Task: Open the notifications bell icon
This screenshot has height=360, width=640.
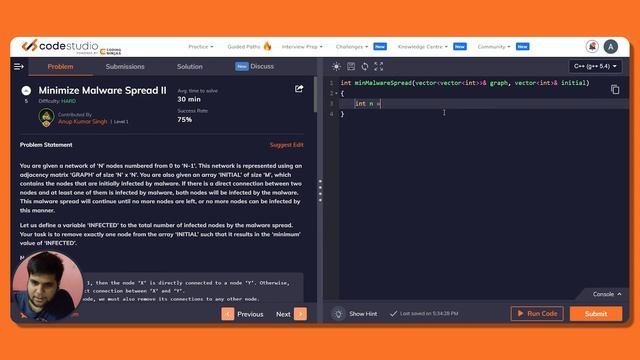Action: pos(592,47)
